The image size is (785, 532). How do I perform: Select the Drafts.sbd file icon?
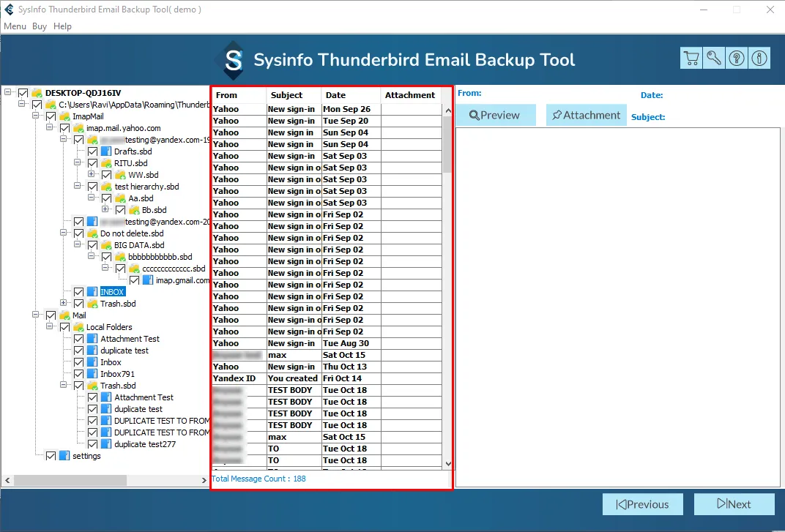pos(106,151)
